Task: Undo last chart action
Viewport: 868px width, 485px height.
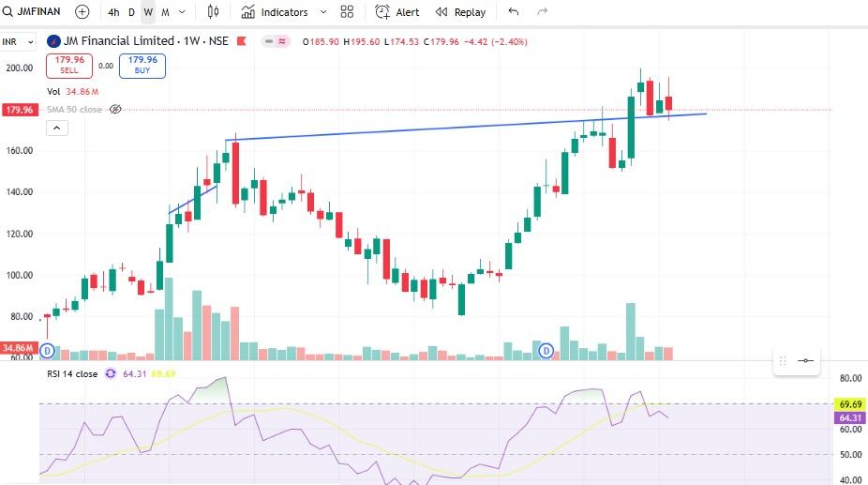Action: [x=513, y=11]
